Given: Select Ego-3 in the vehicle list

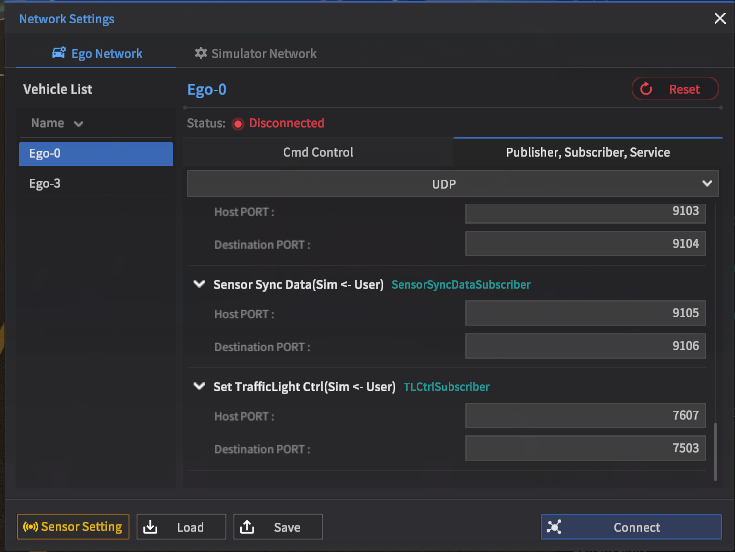Looking at the screenshot, I should coord(46,184).
